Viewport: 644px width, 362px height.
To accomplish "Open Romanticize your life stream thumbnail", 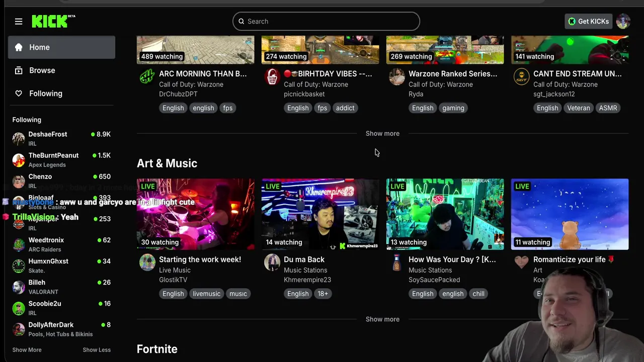I will [x=570, y=214].
